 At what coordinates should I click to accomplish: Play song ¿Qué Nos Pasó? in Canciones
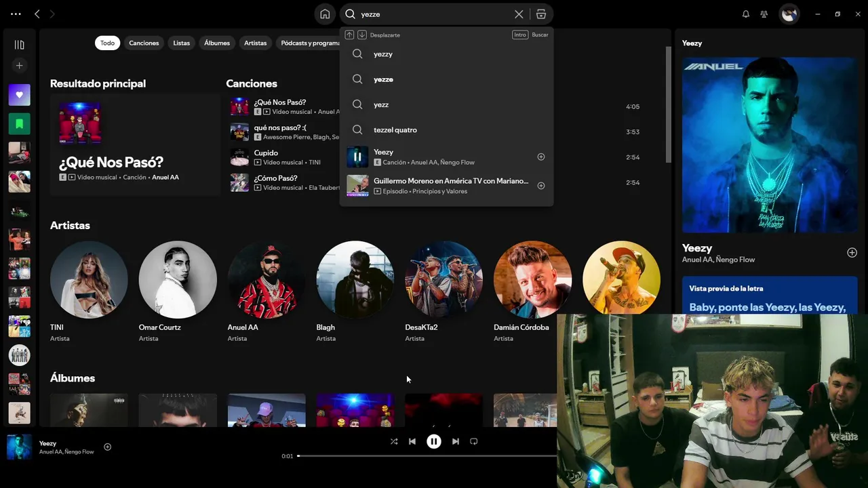pyautogui.click(x=239, y=106)
